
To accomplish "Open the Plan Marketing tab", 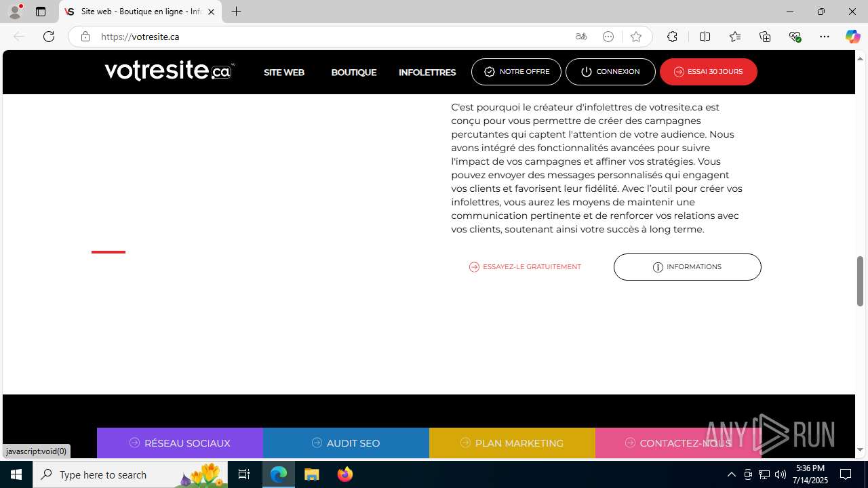I will (x=512, y=443).
